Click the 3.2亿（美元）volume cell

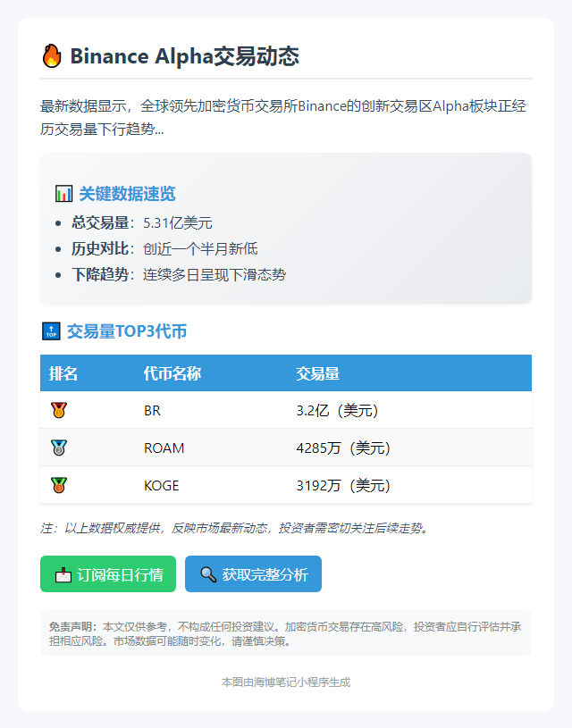point(338,411)
